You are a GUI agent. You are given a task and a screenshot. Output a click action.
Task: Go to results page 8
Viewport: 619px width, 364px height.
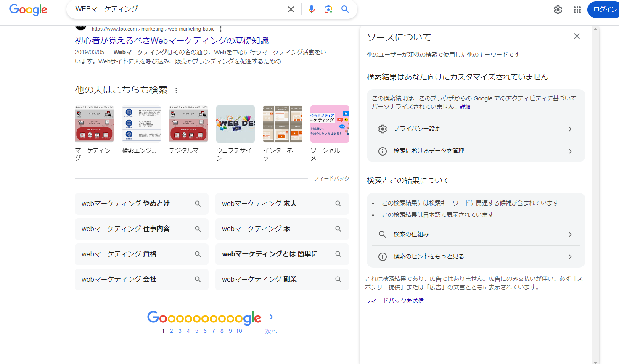[222, 331]
